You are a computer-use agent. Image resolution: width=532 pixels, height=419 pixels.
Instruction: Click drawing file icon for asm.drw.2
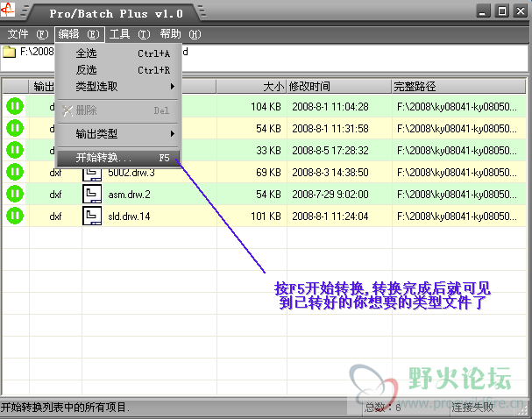pyautogui.click(x=92, y=194)
